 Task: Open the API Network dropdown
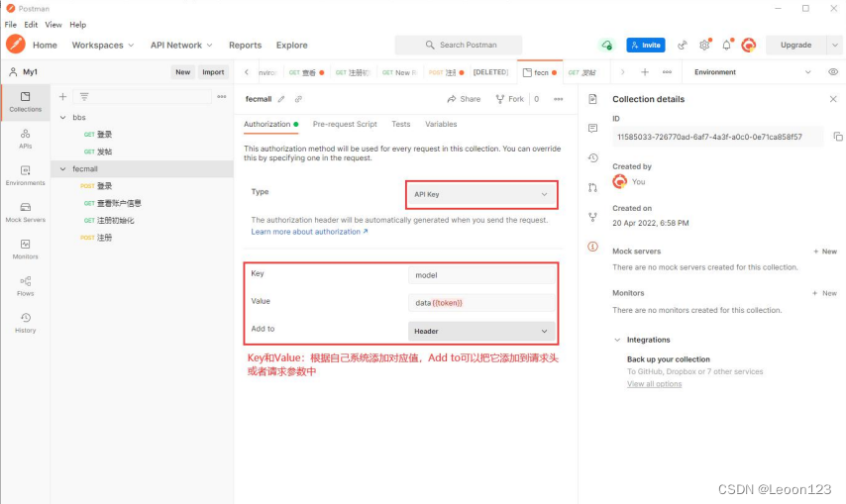[x=181, y=45]
